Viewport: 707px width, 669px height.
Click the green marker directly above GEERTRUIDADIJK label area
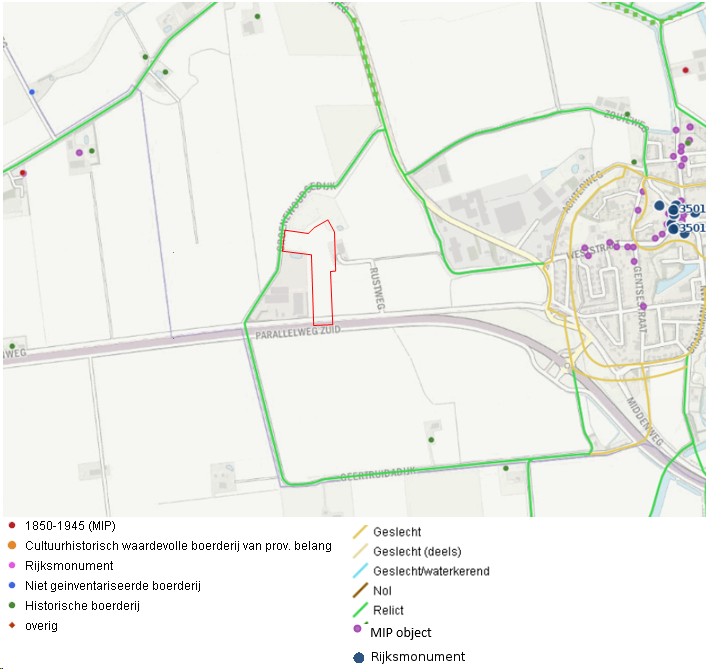432,440
